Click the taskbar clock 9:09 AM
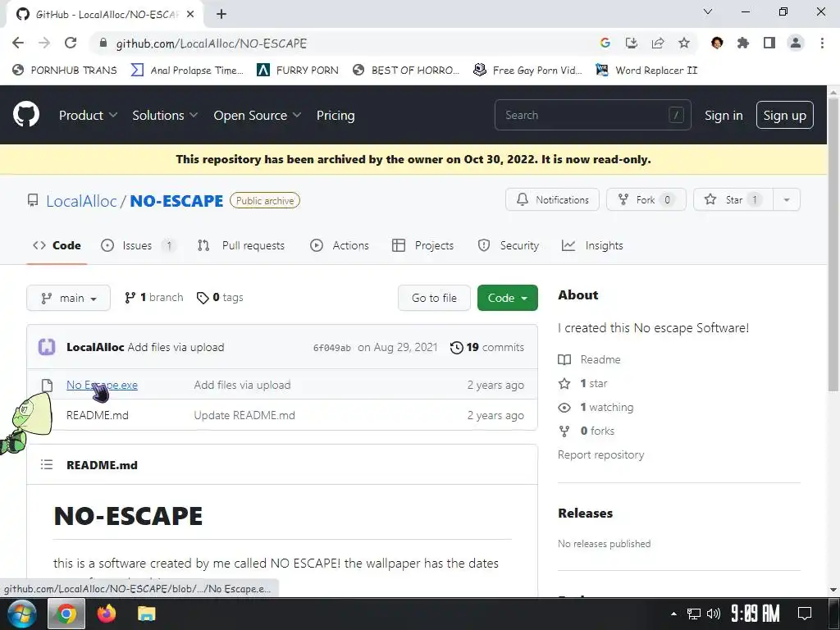 (x=756, y=614)
